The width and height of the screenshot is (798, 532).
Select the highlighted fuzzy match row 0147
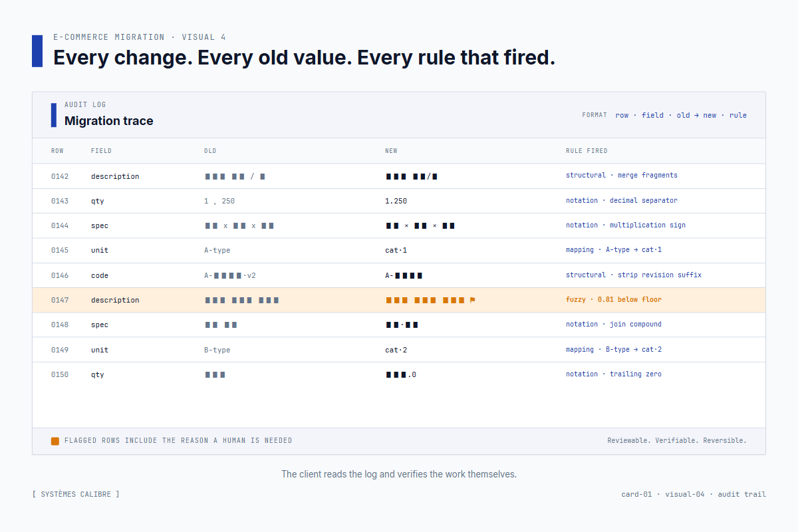399,300
